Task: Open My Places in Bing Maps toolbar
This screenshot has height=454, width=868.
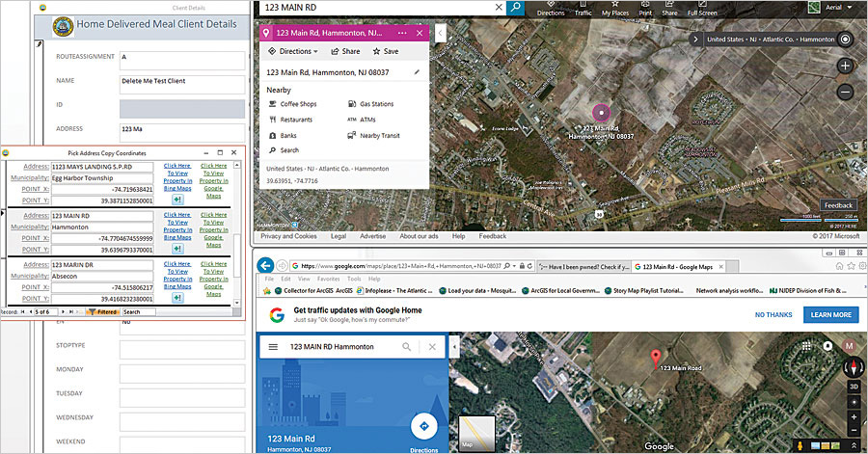Action: (615, 9)
